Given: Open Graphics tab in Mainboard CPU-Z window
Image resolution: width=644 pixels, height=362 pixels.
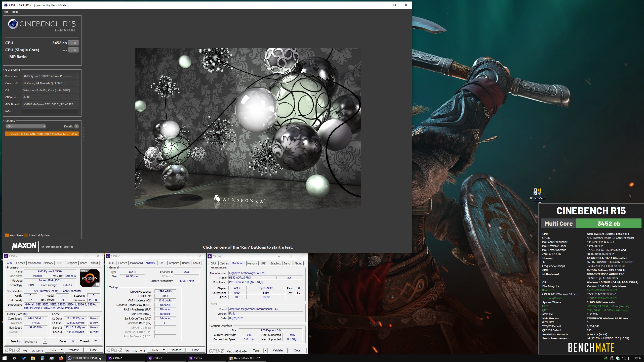Looking at the screenshot, I should pyautogui.click(x=276, y=263).
